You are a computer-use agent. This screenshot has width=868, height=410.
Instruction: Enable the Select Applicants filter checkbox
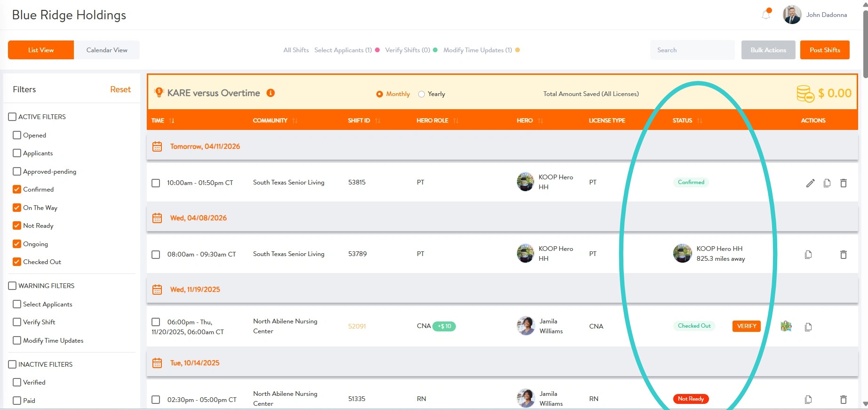pos(17,304)
